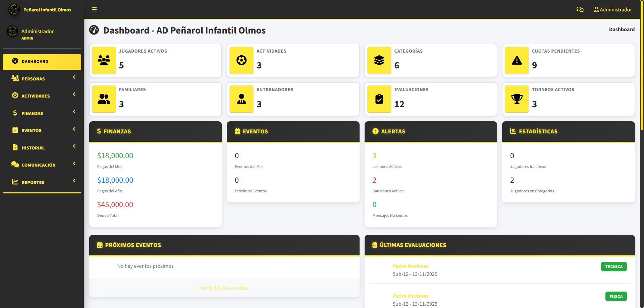Viewport: 644px width, 308px height.
Task: Click 'Ver todos los eventos' link
Action: (224, 288)
